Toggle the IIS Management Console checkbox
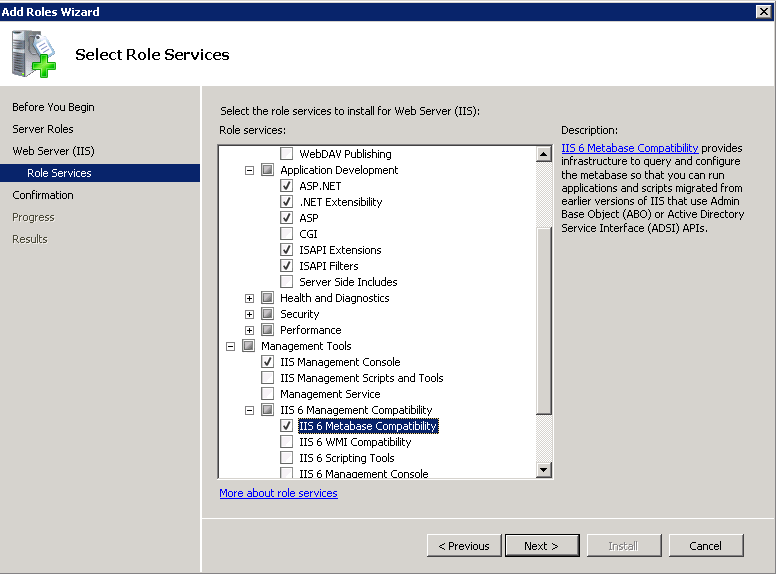The height and width of the screenshot is (574, 776). click(268, 362)
